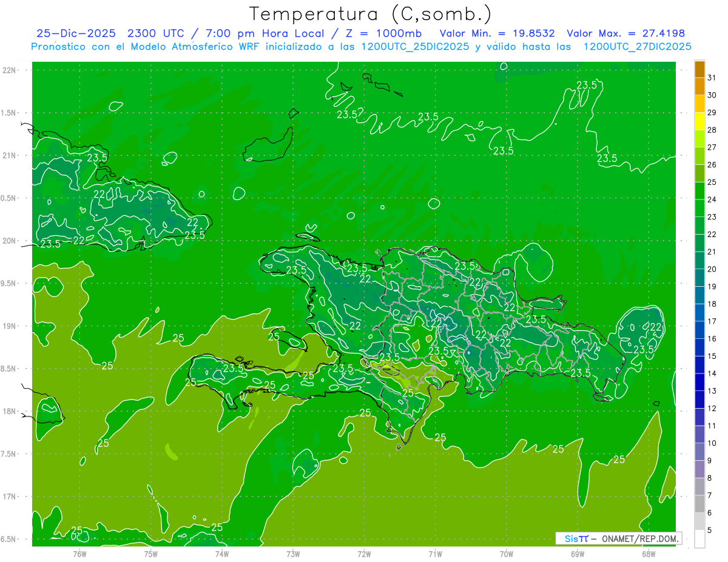Select the date text "25-Dic-2025"
Viewport: 728px width, 562px height.
pyautogui.click(x=76, y=33)
